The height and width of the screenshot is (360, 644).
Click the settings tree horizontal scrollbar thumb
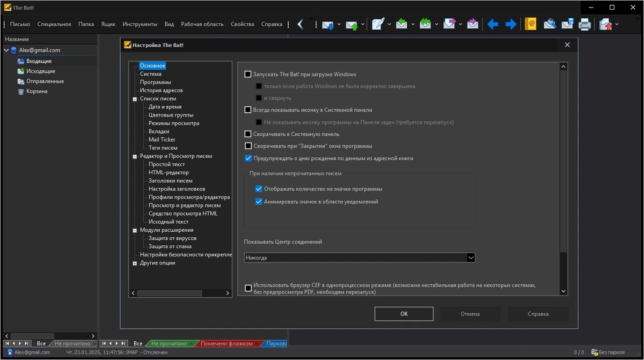point(170,293)
